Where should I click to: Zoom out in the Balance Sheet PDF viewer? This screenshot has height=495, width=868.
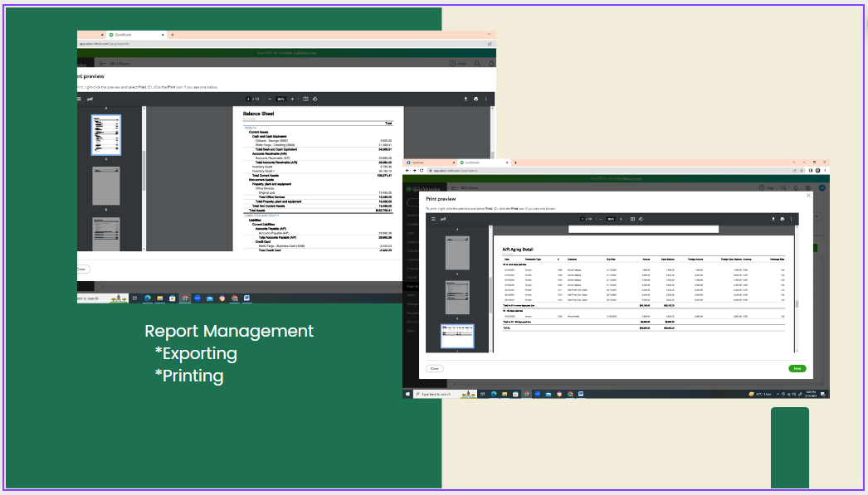(x=270, y=99)
